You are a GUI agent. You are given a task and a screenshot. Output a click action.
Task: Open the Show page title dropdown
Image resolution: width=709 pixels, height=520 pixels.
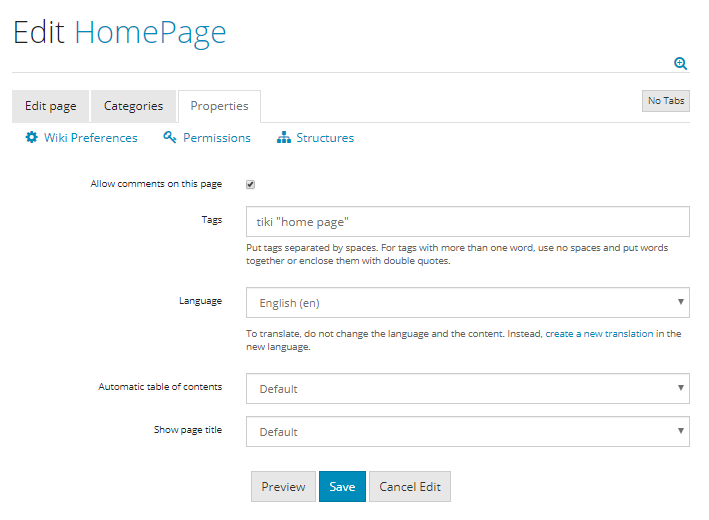[x=467, y=431]
